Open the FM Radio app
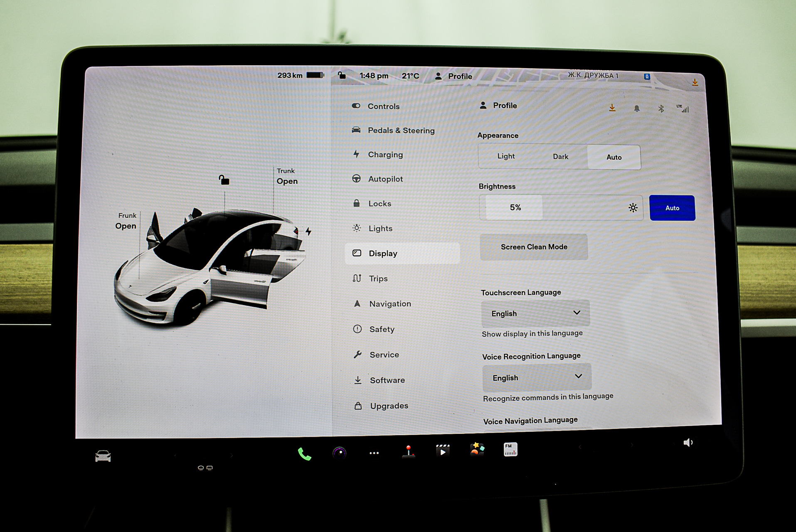796x532 pixels. click(x=510, y=449)
